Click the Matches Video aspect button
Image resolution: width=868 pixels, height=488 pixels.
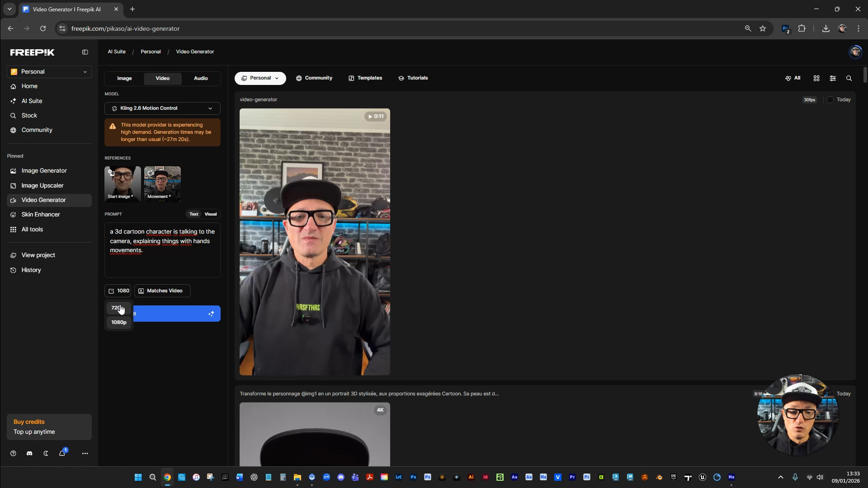162,291
